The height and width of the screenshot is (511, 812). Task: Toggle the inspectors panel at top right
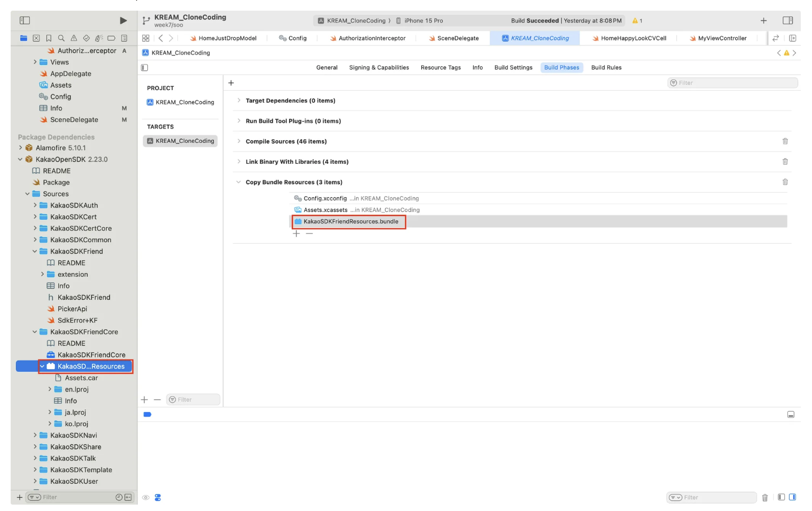coord(787,20)
